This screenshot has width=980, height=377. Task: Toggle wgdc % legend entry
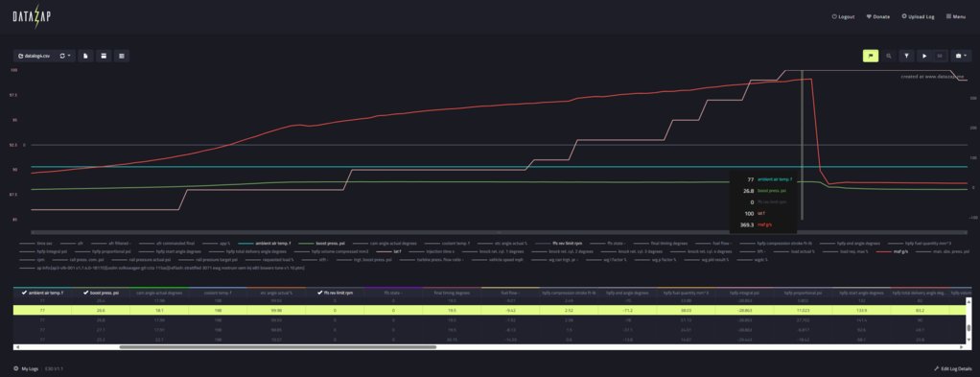753,259
